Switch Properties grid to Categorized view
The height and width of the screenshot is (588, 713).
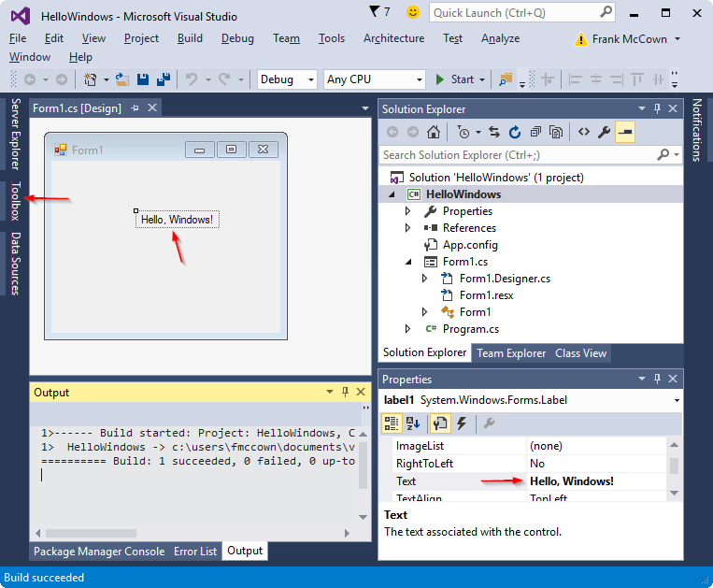point(391,423)
